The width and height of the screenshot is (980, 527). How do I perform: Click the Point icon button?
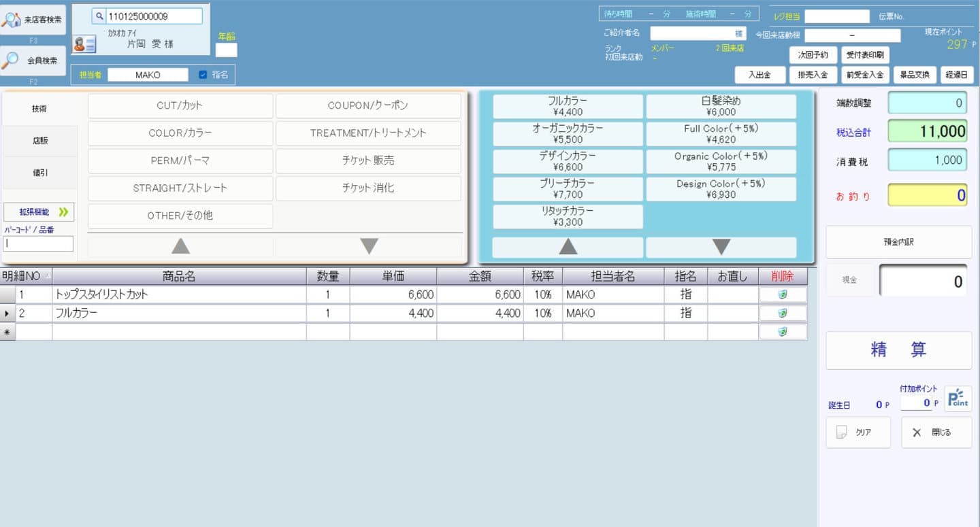958,398
